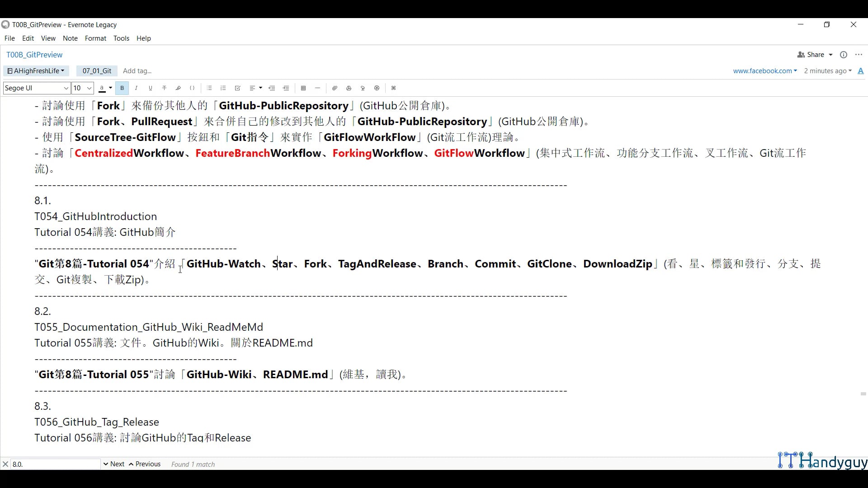This screenshot has width=868, height=488.
Task: Open the Share options
Action: tap(814, 54)
